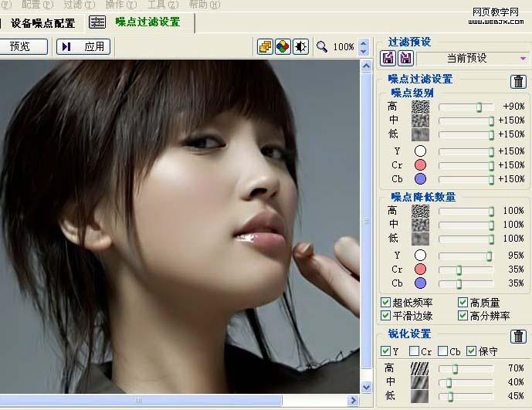Adjust 噪点降低数量 Cb slider at 35%
Viewport: 532px width, 410px height.
point(459,283)
